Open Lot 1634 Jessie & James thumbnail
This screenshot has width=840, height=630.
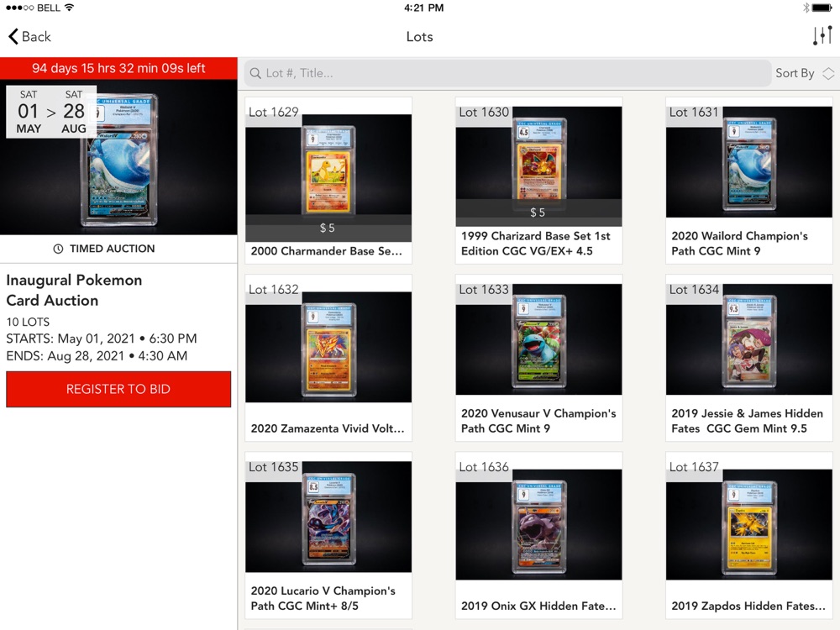click(x=749, y=339)
